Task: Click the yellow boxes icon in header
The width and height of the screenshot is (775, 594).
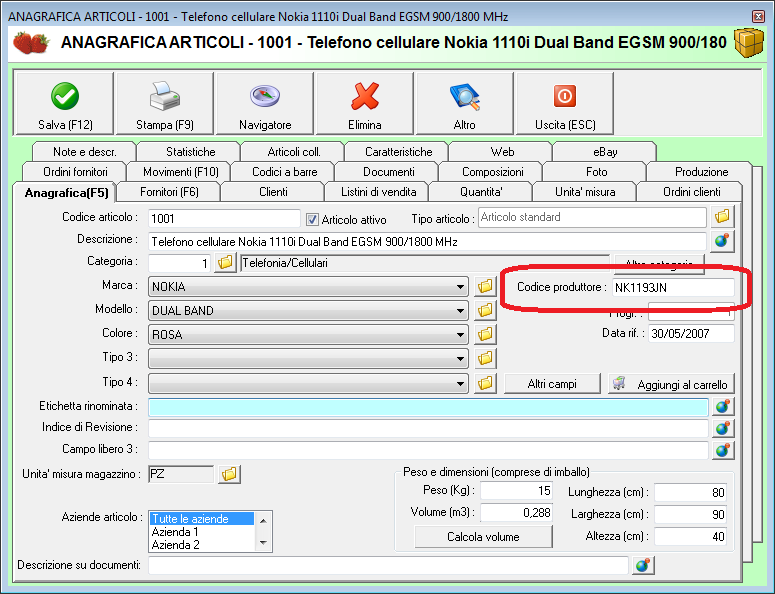Action: (749, 42)
